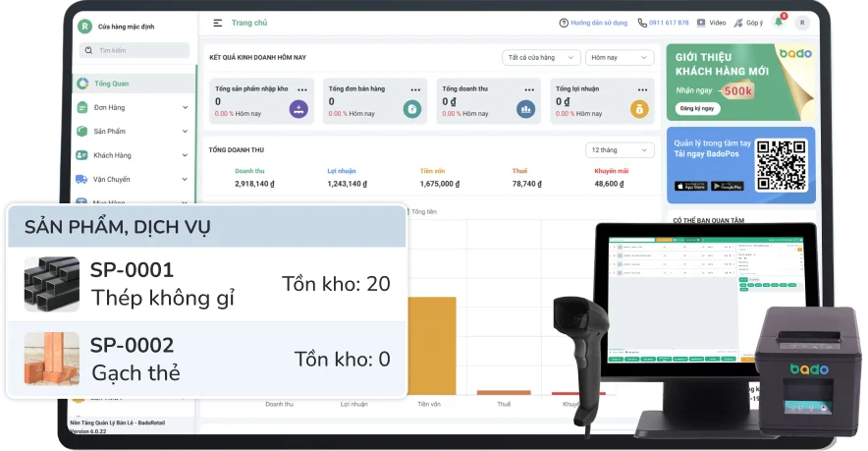Open the Hôm nay period dropdown
Viewport: 868px width, 451px height.
coord(620,58)
